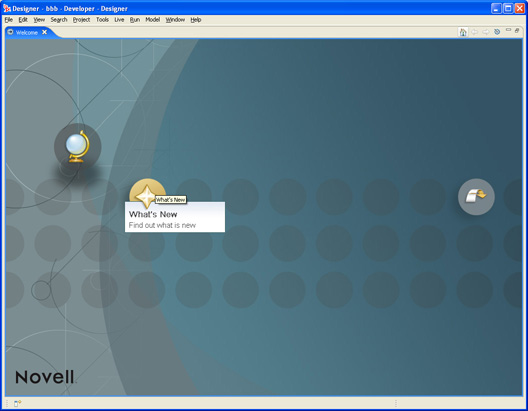Restore the Welcome view pane
Image resolution: width=528 pixels, height=411 pixels.
click(x=517, y=30)
